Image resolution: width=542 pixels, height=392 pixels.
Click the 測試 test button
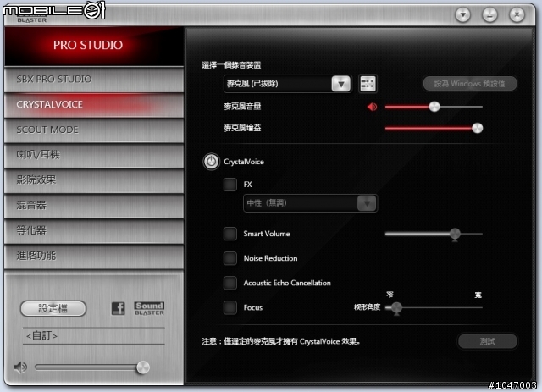(488, 341)
